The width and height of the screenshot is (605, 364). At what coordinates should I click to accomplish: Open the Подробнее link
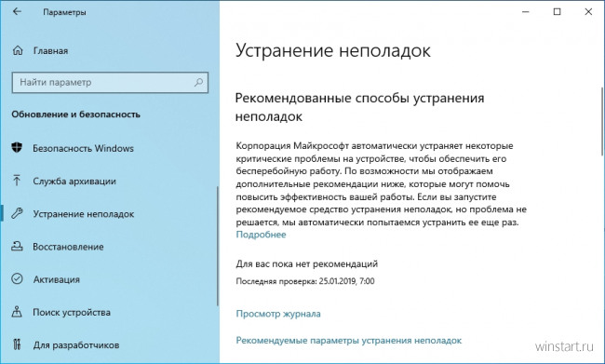click(261, 235)
